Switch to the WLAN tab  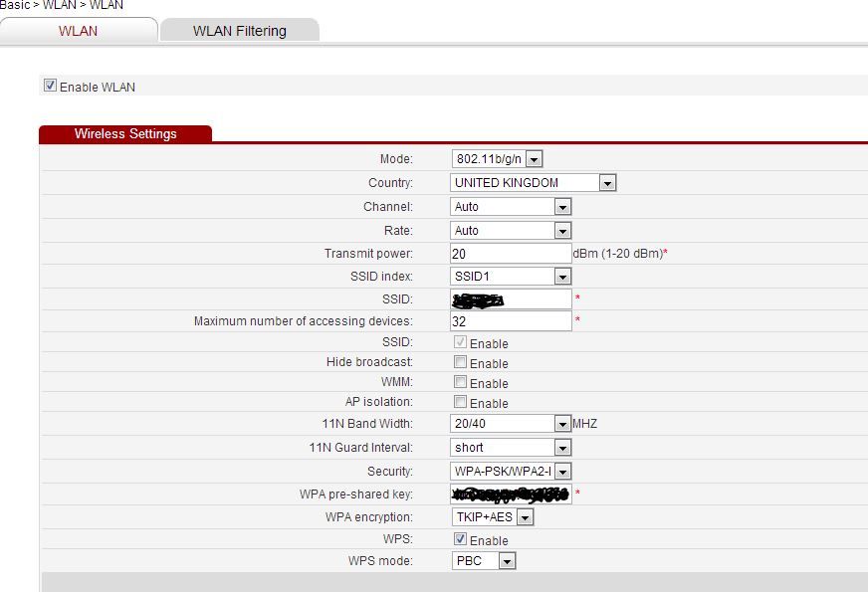(78, 31)
